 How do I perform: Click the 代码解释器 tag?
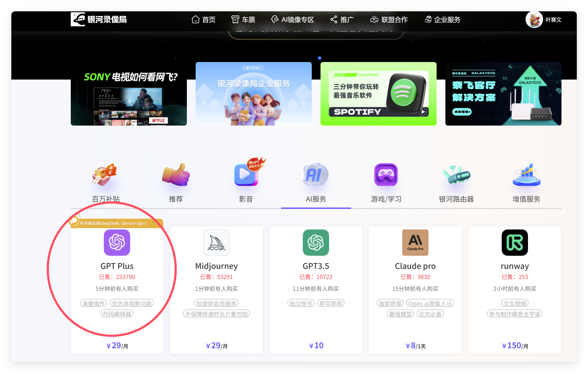(x=117, y=314)
